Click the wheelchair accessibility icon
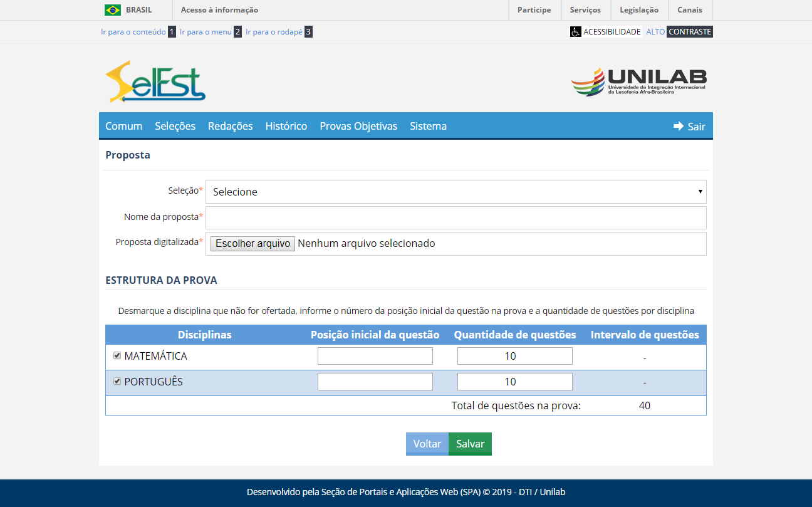Viewport: 812px width, 507px height. pyautogui.click(x=575, y=31)
